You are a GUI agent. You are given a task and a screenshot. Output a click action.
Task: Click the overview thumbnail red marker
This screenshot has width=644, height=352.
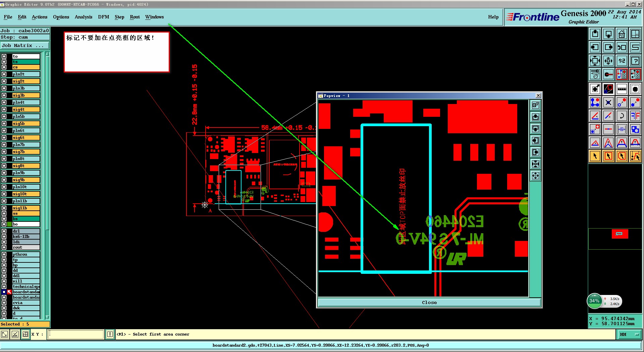pyautogui.click(x=620, y=234)
